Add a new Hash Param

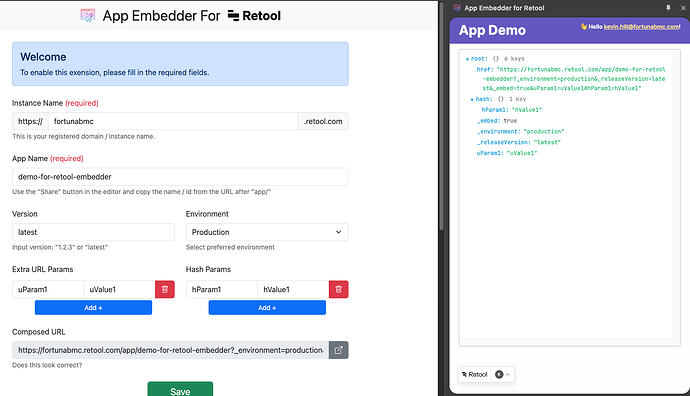267,308
